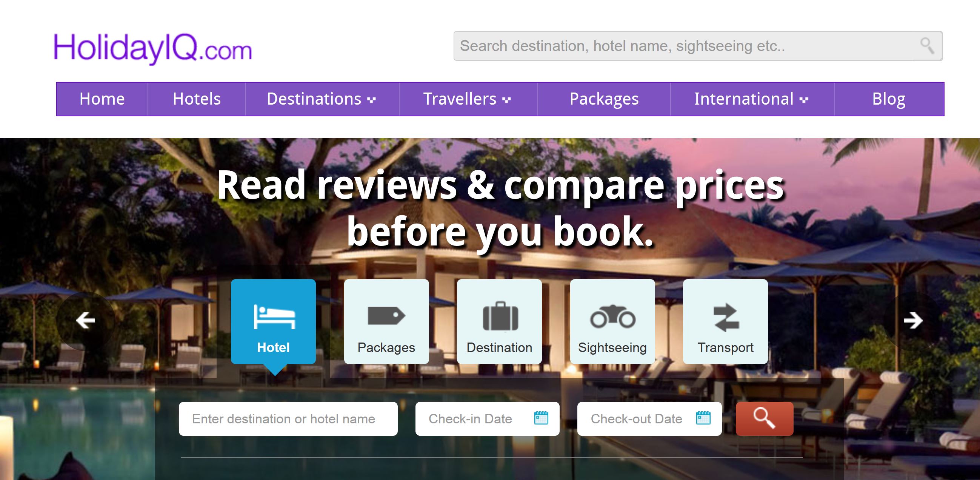This screenshot has width=980, height=480.
Task: Pick the Sightseeing binoculars icon tile
Action: point(612,322)
